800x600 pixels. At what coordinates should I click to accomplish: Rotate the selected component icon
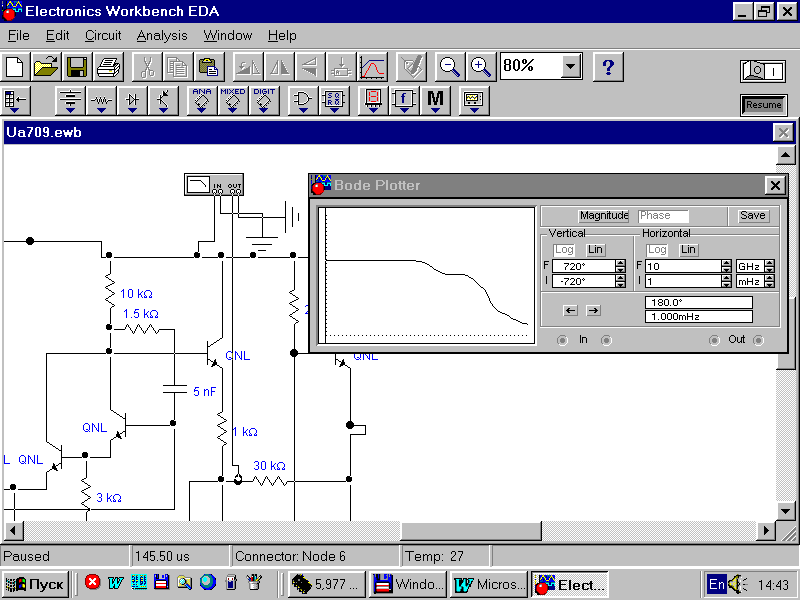[x=248, y=67]
